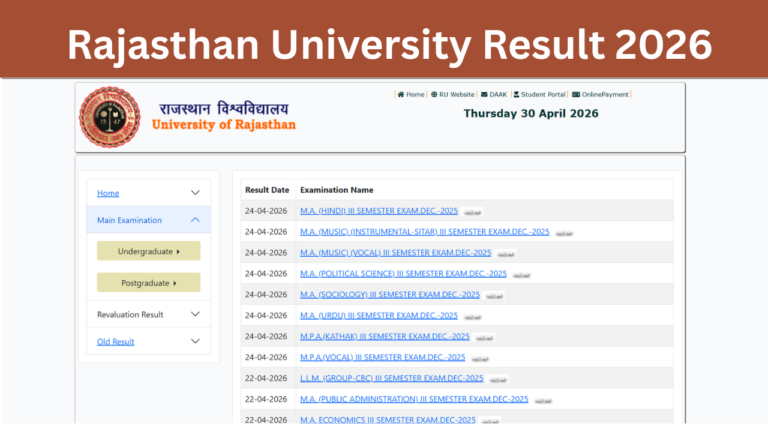768x432 pixels.
Task: Open the Student Portal link
Action: point(543,95)
